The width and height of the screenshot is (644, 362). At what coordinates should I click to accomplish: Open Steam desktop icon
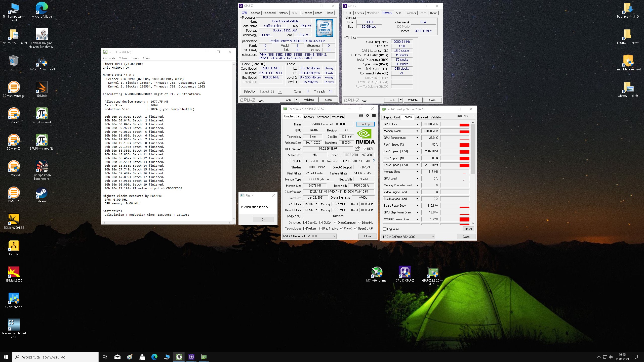point(42,195)
